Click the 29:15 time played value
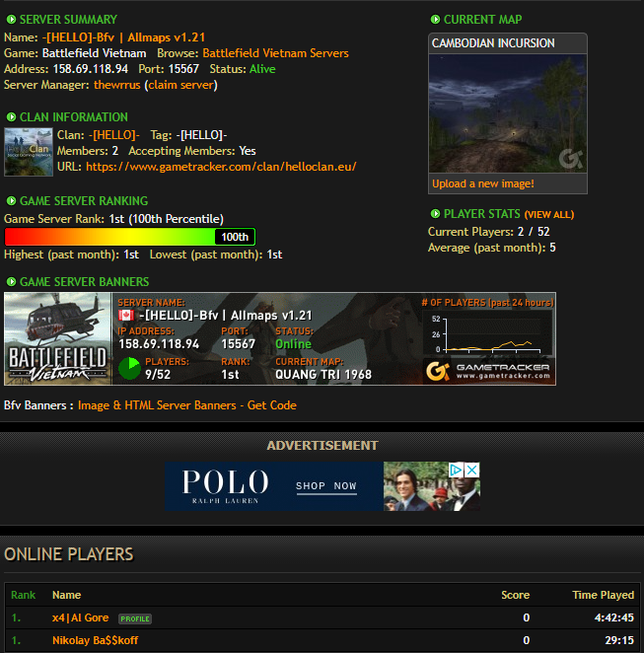 [619, 640]
